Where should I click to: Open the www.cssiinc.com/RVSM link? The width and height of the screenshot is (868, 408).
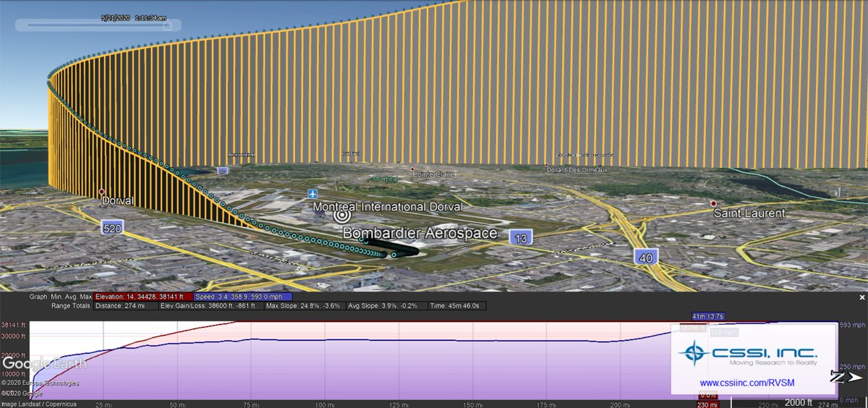coord(746,381)
